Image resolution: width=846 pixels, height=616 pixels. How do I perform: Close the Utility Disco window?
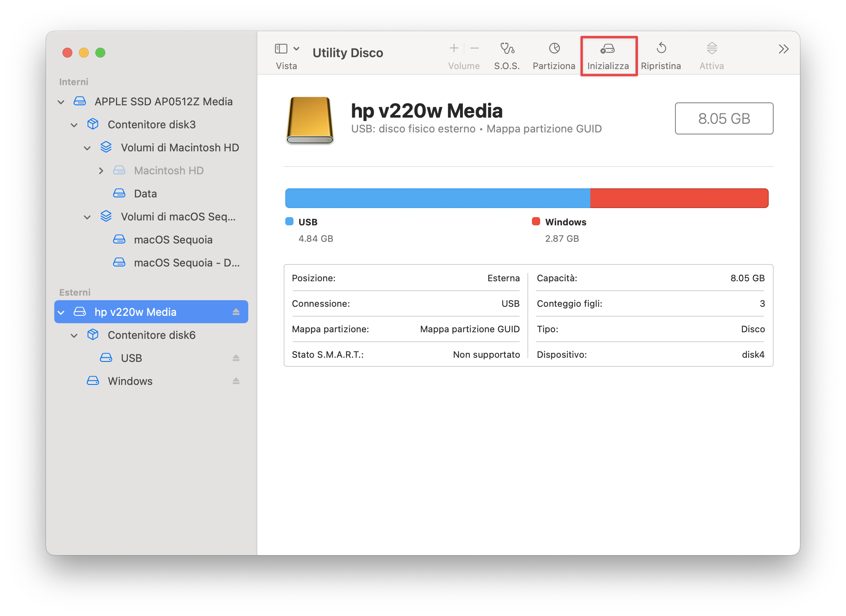67,53
